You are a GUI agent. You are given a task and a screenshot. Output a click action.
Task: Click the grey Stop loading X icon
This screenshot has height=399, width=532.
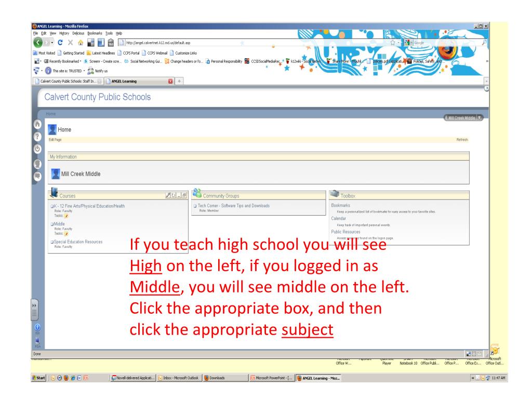click(70, 43)
